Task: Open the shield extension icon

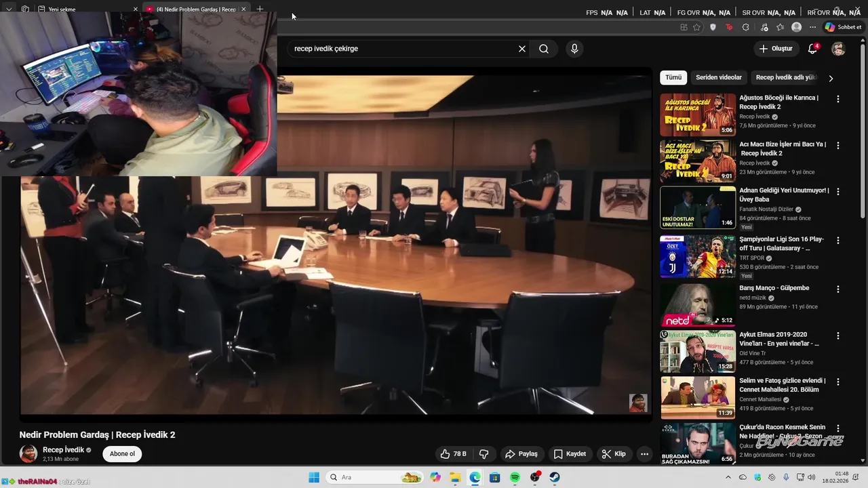Action: [x=713, y=27]
